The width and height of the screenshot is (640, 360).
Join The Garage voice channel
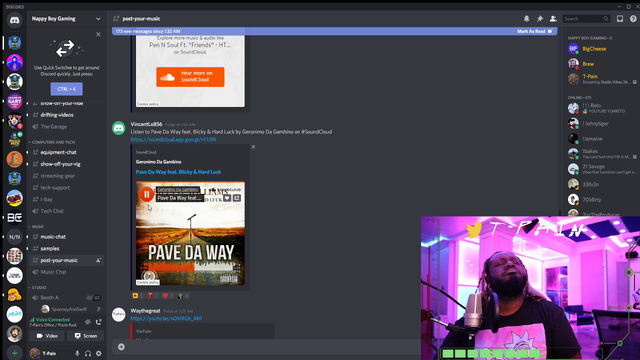pyautogui.click(x=53, y=127)
